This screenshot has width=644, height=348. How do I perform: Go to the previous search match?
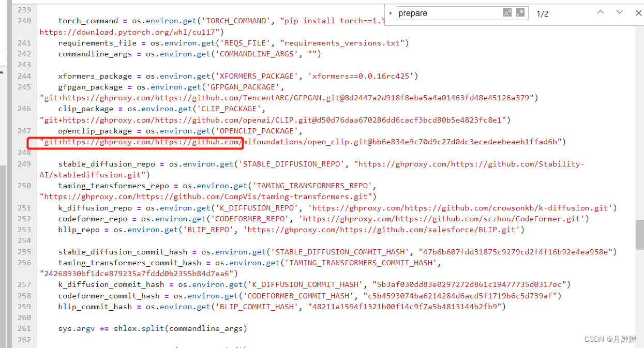click(x=600, y=12)
